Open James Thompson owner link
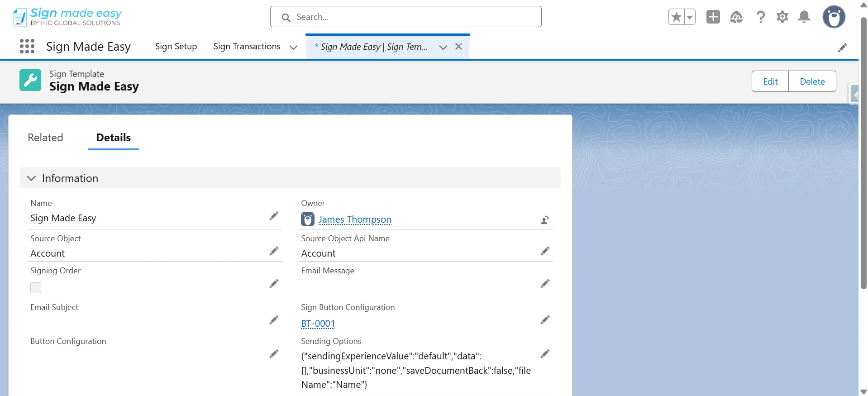This screenshot has width=868, height=396. [355, 219]
